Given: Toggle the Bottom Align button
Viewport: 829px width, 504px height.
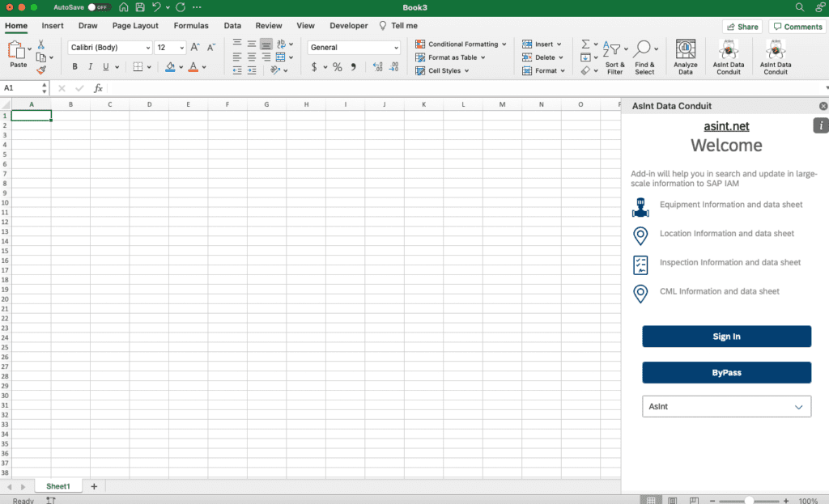Looking at the screenshot, I should (x=266, y=44).
